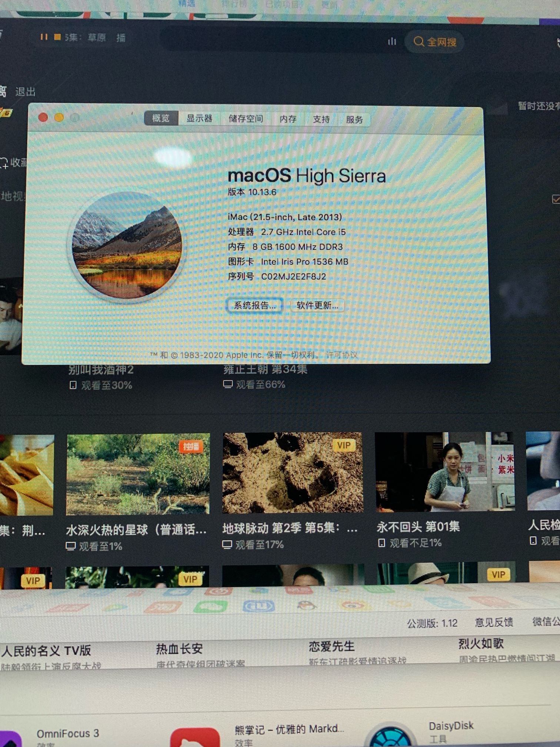Click 观看至66% label

click(261, 385)
